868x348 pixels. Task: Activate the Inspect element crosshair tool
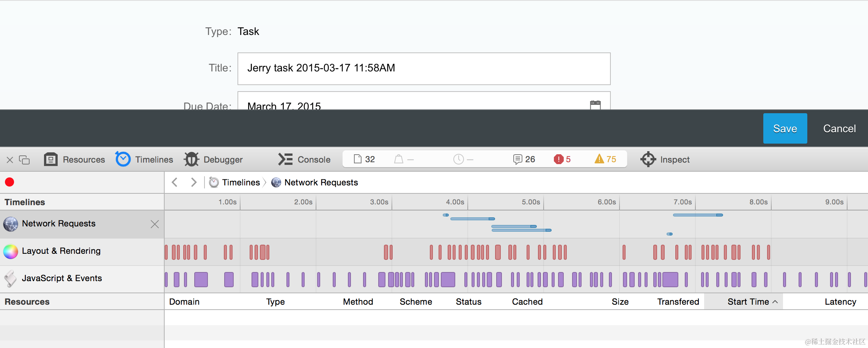tap(665, 159)
